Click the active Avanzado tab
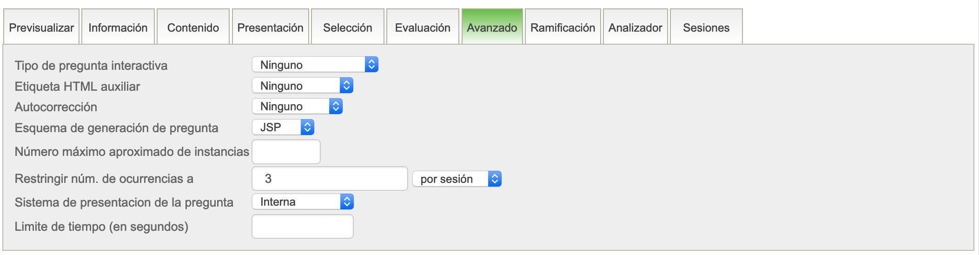The width and height of the screenshot is (980, 255). [x=492, y=27]
